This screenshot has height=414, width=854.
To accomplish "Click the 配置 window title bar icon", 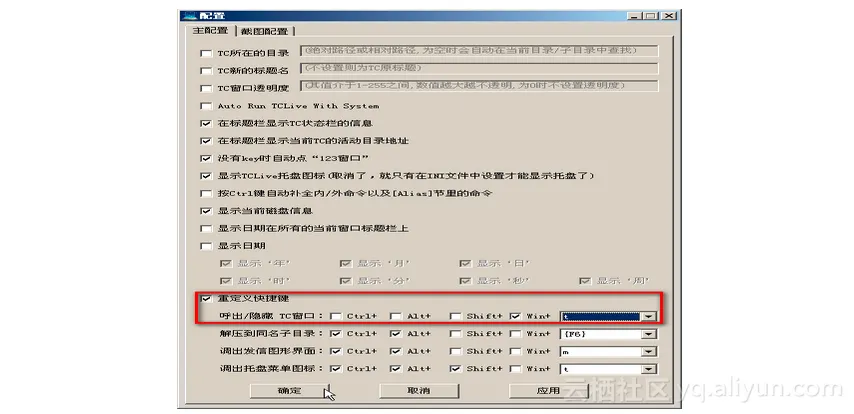I will [x=189, y=16].
